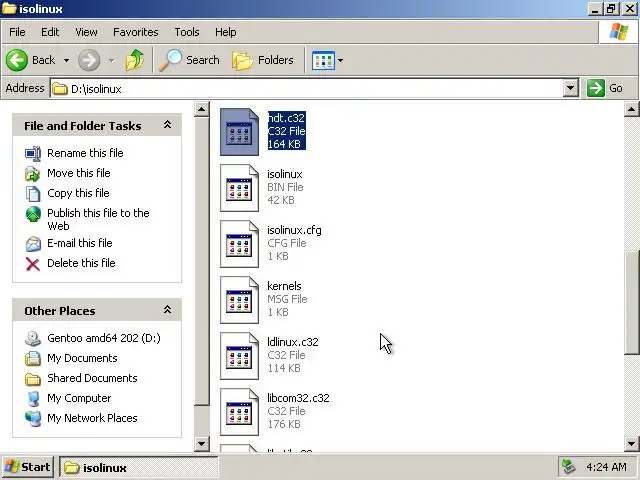Screen dimensions: 640x480
Task: Open Gentoo amd64 202 (D:) drive link
Action: tap(104, 338)
